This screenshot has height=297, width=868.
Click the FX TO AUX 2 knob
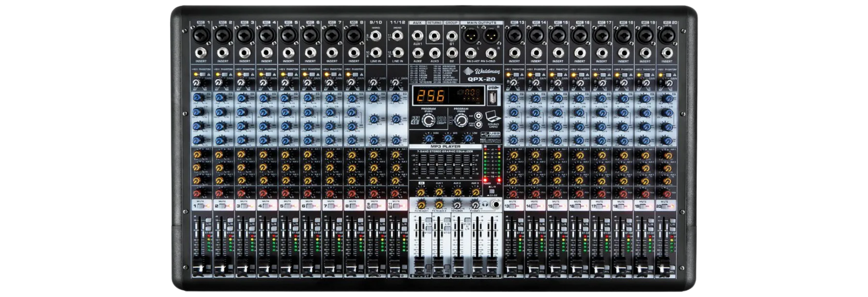click(x=439, y=205)
